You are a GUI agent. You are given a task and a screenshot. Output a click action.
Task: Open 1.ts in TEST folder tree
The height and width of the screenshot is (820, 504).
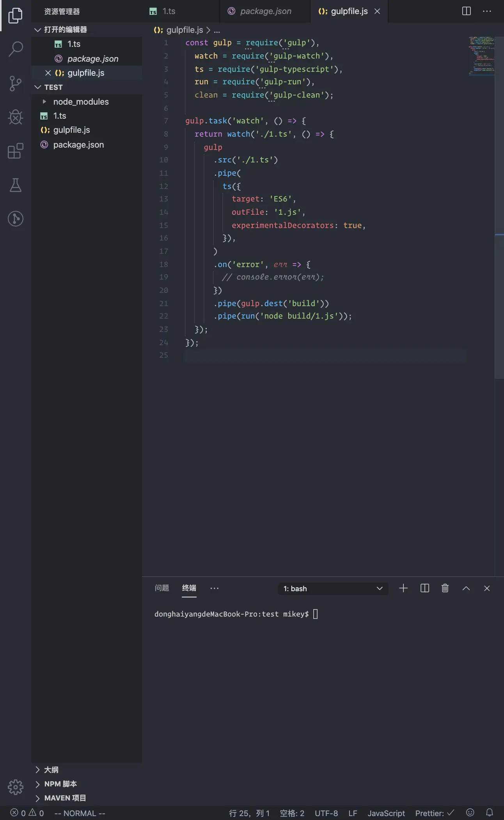click(87, 116)
